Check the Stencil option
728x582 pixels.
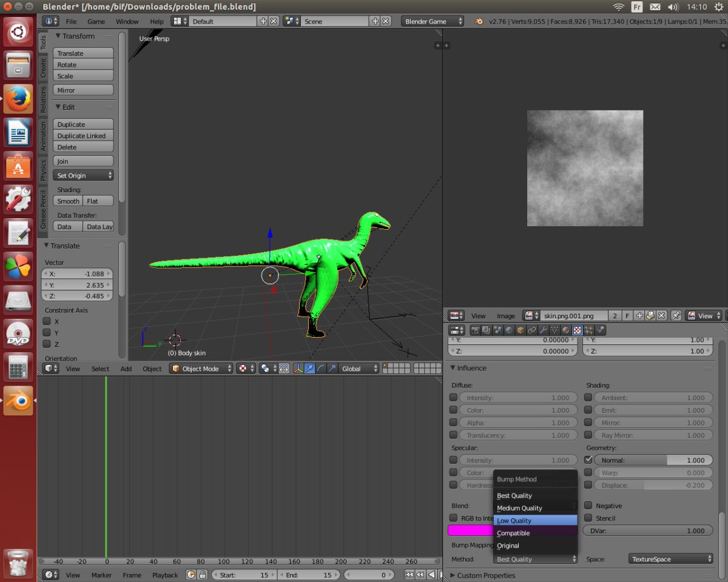coord(588,518)
